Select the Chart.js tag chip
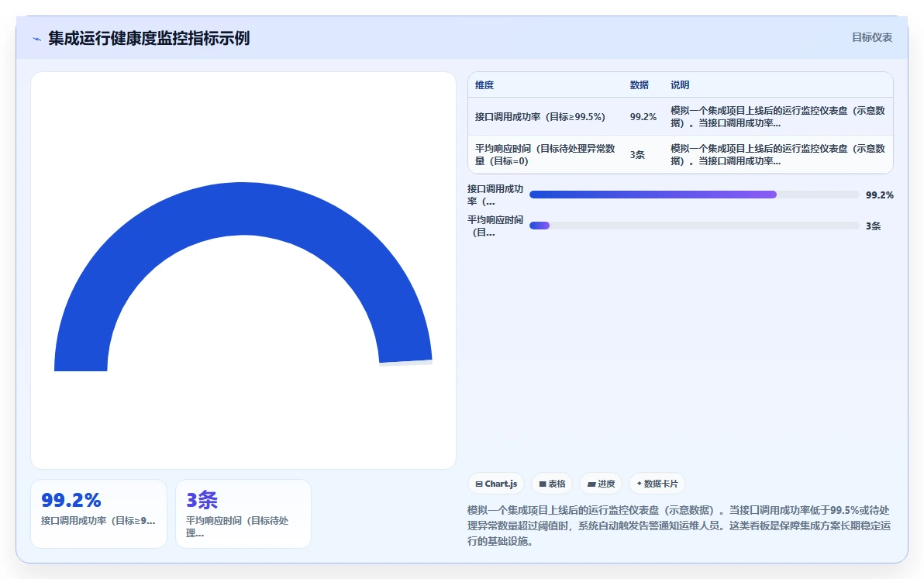This screenshot has width=924, height=579. (496, 484)
